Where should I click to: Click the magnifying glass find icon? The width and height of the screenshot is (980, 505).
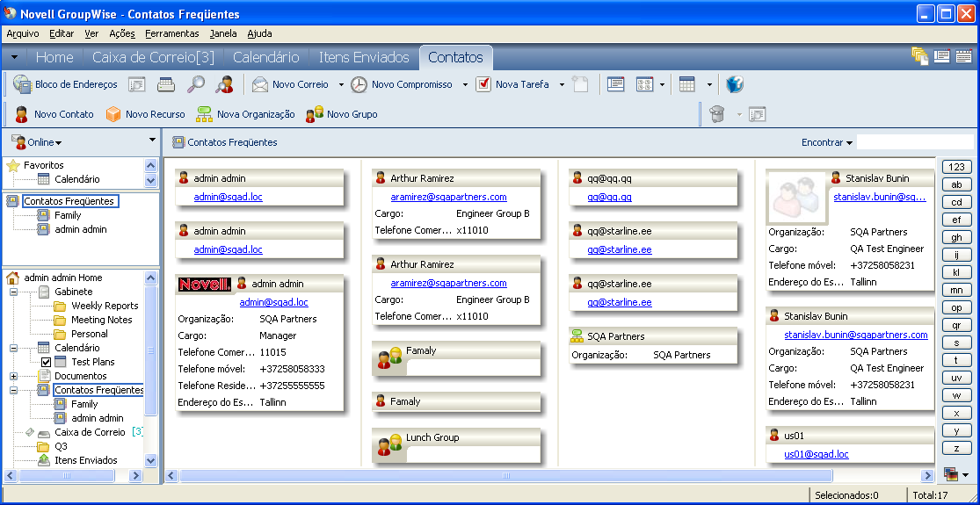(196, 84)
